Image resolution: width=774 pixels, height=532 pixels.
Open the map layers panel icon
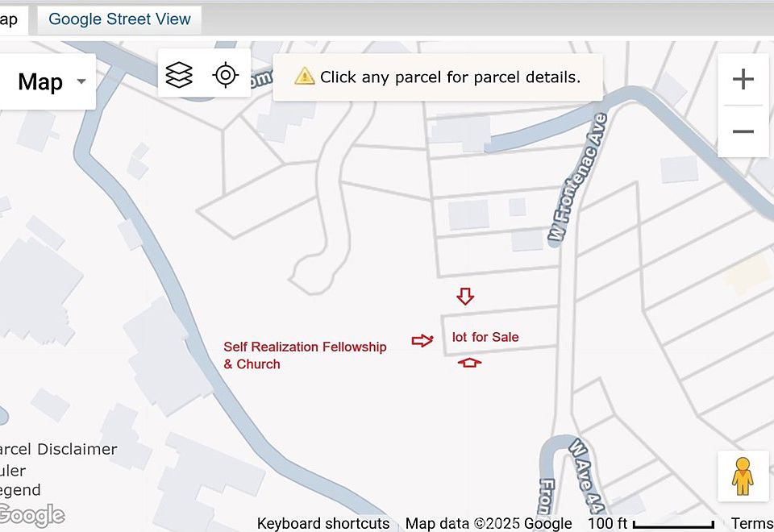[179, 75]
